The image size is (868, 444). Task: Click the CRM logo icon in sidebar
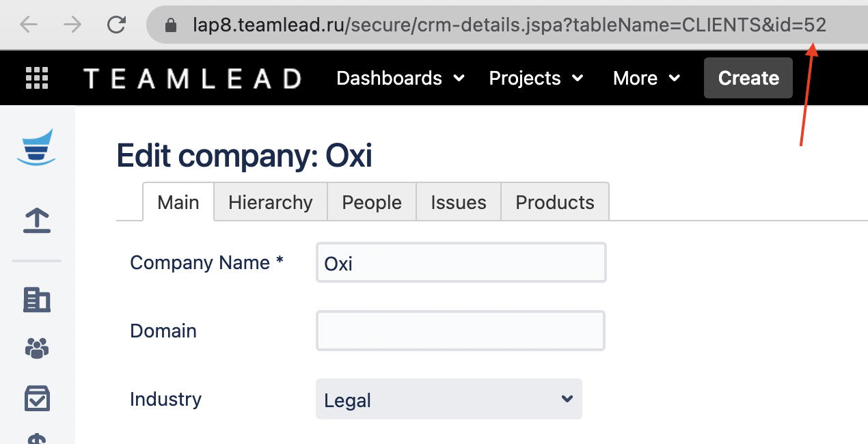click(37, 146)
